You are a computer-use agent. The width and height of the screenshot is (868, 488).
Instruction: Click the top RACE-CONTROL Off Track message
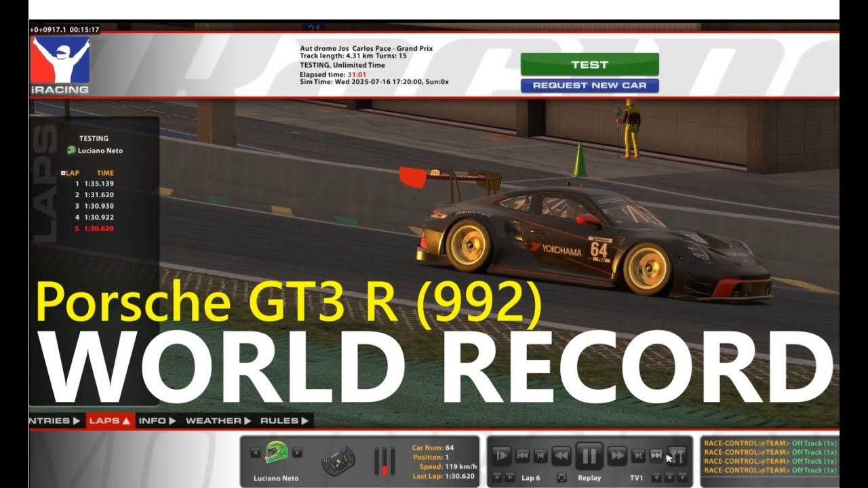pos(770,443)
